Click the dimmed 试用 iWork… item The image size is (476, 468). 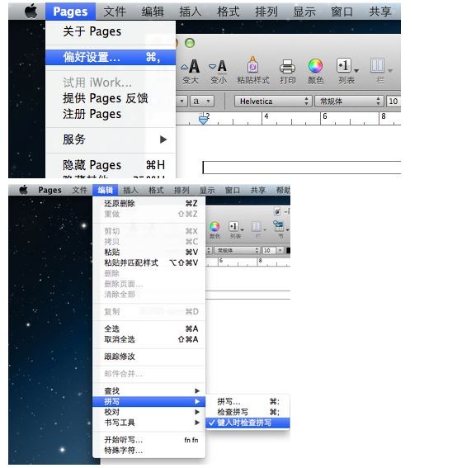pyautogui.click(x=111, y=83)
